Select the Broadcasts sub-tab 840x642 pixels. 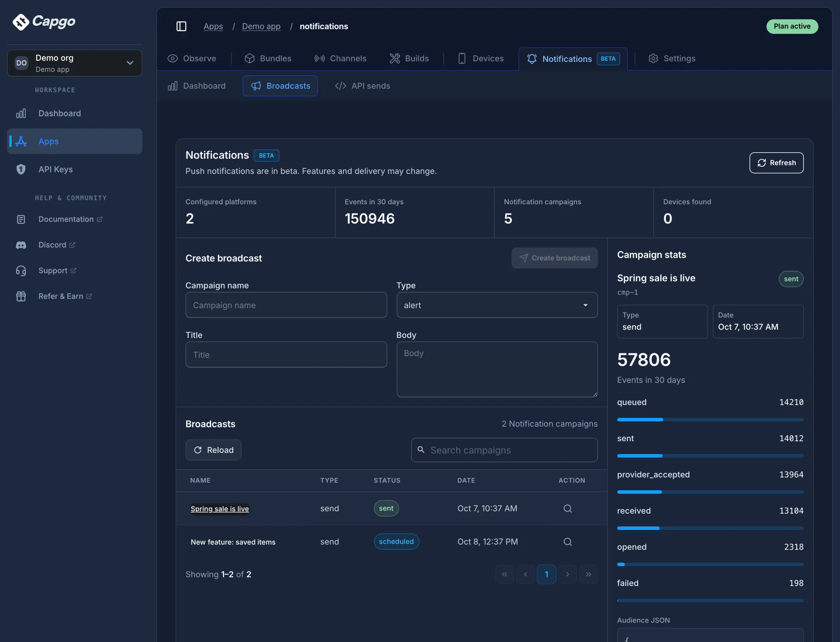pyautogui.click(x=280, y=86)
